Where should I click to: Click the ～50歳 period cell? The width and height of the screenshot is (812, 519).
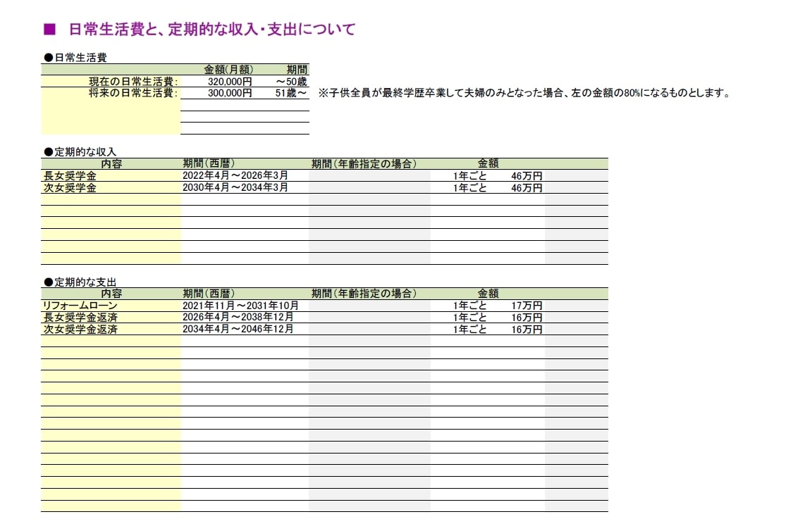coord(292,81)
